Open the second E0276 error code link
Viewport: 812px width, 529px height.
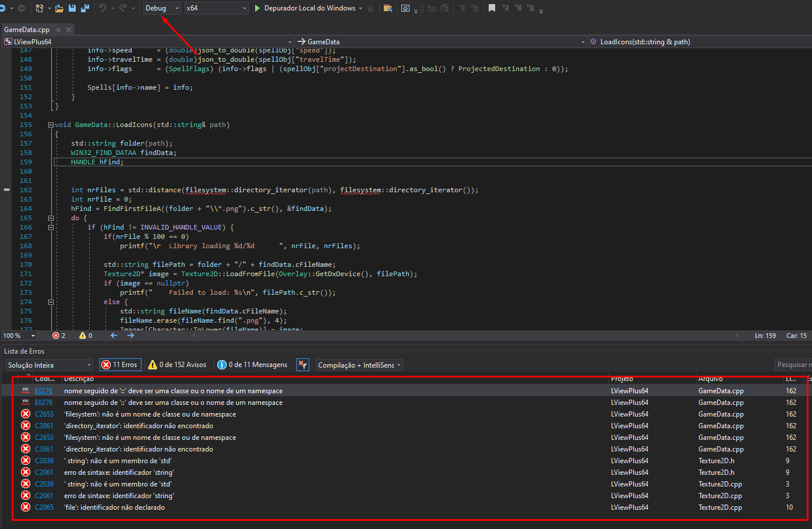(x=44, y=403)
